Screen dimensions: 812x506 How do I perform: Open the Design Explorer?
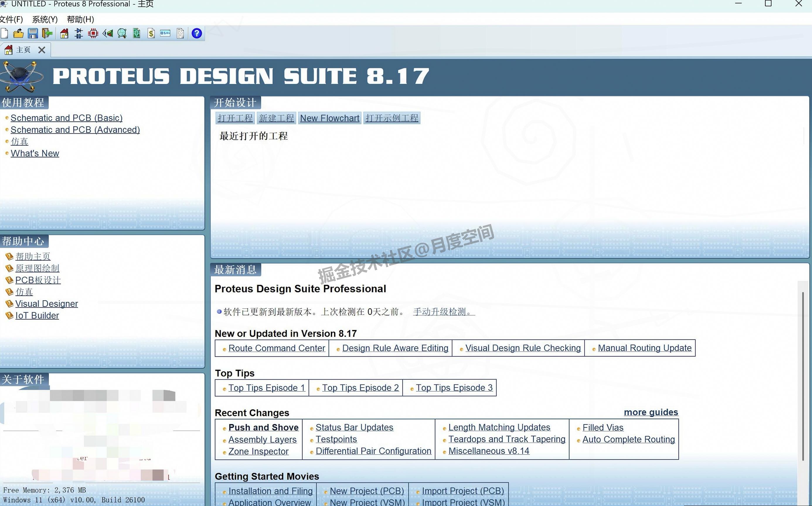pyautogui.click(x=136, y=33)
